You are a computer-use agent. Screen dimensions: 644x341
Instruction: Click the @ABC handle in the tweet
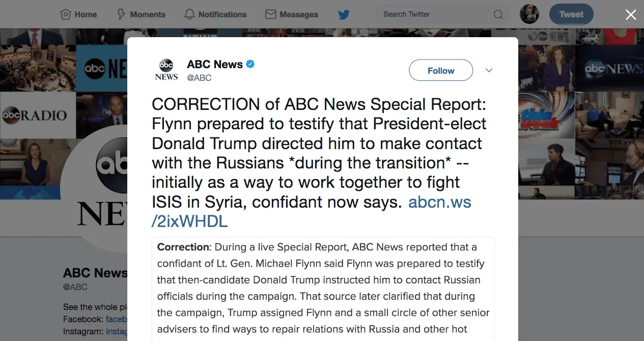point(199,78)
